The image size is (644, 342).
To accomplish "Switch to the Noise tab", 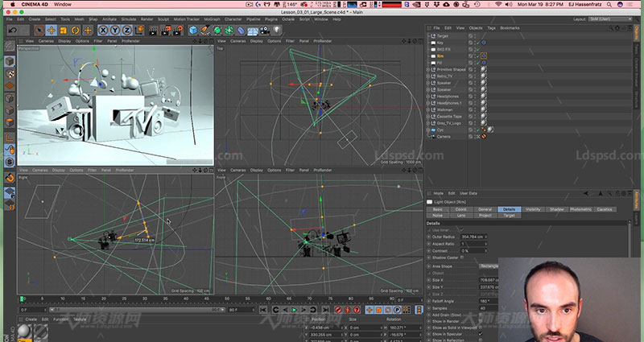I will [x=438, y=215].
